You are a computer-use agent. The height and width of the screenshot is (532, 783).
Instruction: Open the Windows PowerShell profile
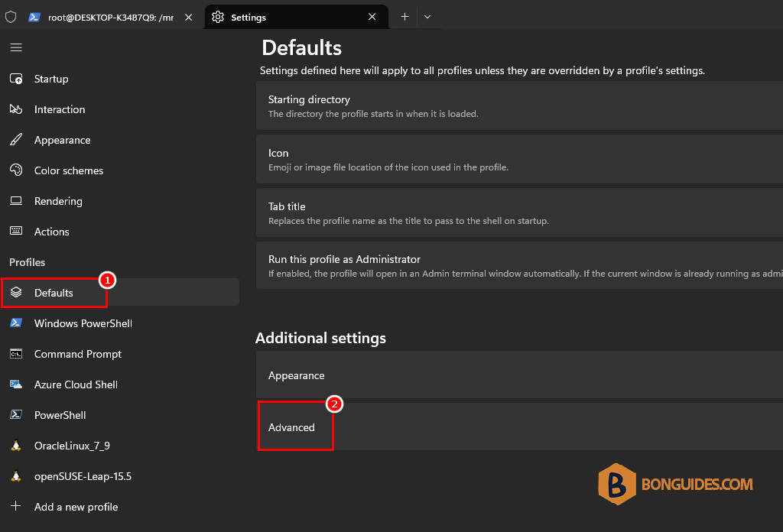(x=120, y=323)
